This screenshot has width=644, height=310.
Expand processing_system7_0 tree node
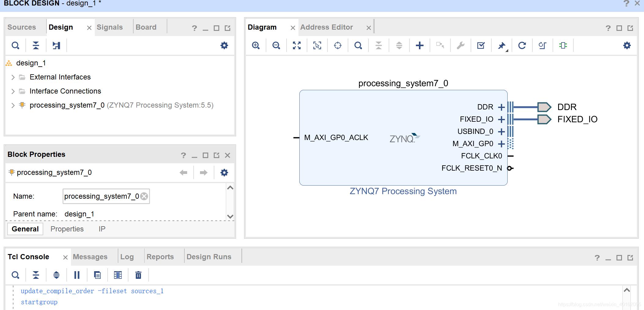click(13, 105)
